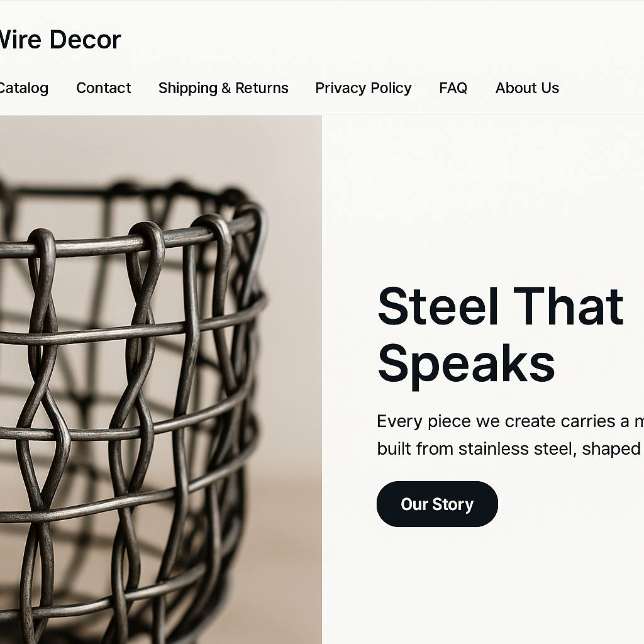Viewport: 644px width, 644px height.
Task: Click the "Steel That" heading line
Action: [x=500, y=307]
